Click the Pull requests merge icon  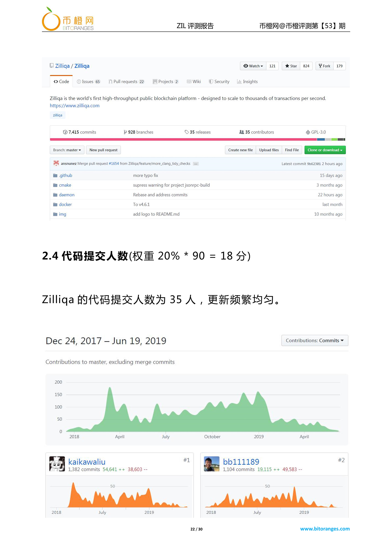(110, 82)
